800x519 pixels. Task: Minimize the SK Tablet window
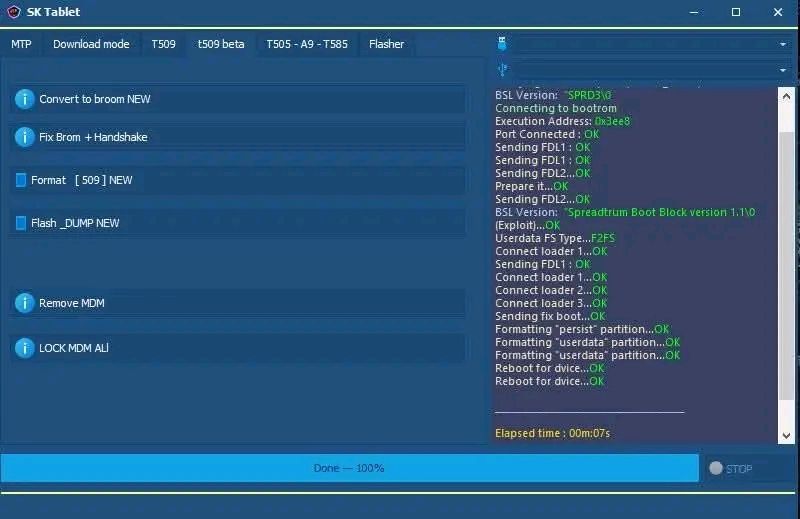[x=694, y=12]
